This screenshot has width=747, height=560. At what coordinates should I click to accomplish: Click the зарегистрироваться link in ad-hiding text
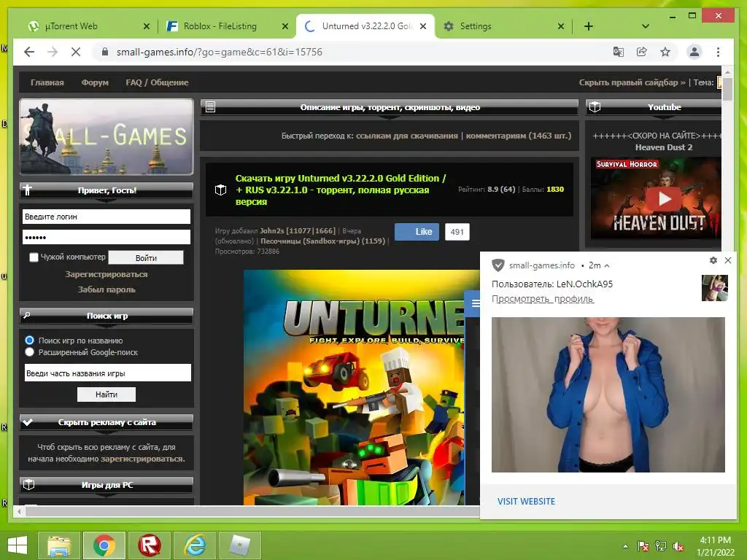tap(143, 459)
